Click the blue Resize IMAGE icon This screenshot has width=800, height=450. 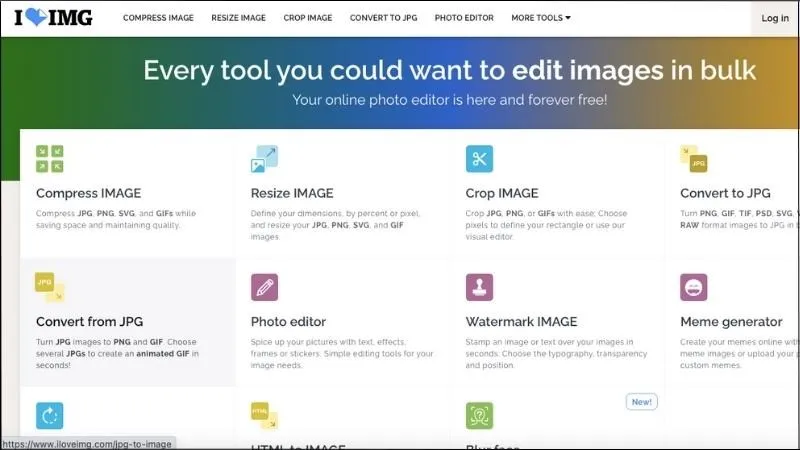(264, 159)
